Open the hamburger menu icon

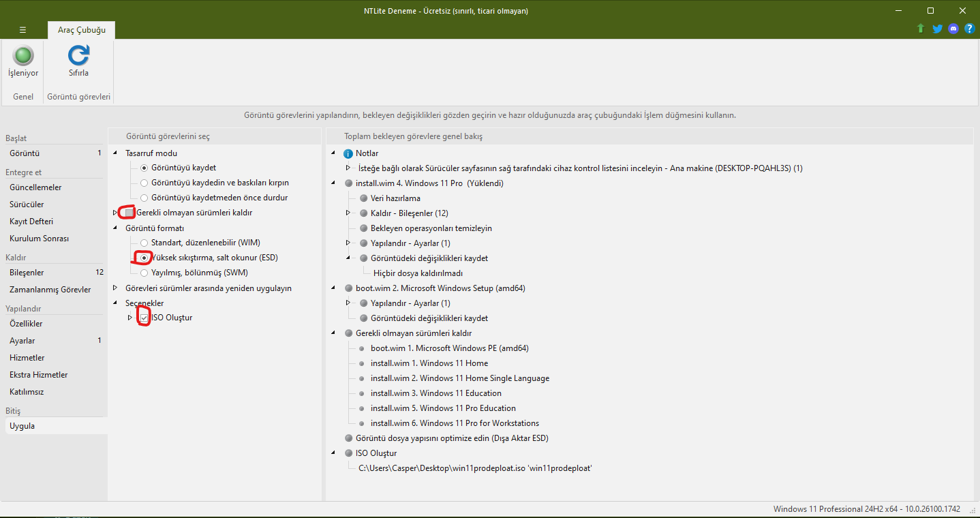coord(22,30)
